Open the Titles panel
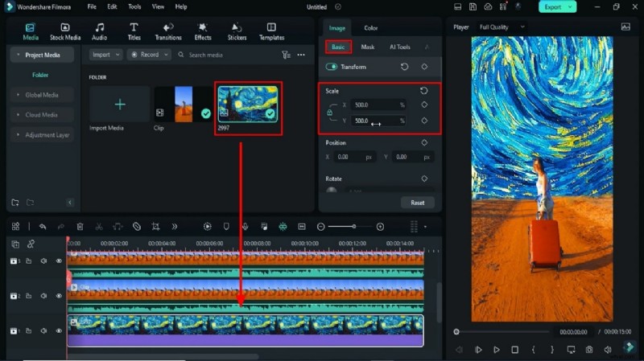Viewport: 644px width, 361px height. click(x=134, y=31)
